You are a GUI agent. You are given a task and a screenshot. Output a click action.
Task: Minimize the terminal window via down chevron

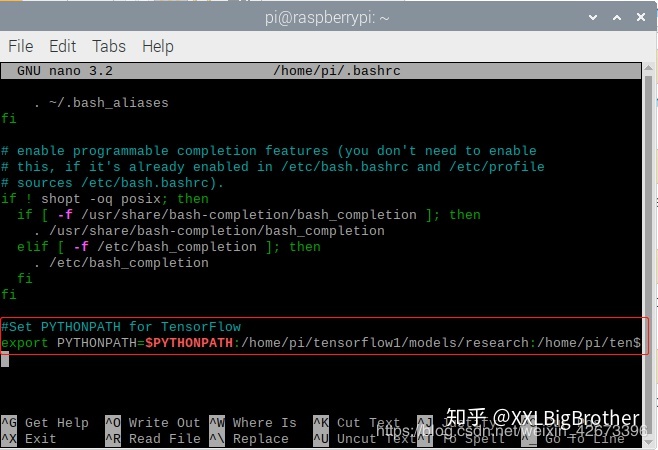tap(593, 17)
